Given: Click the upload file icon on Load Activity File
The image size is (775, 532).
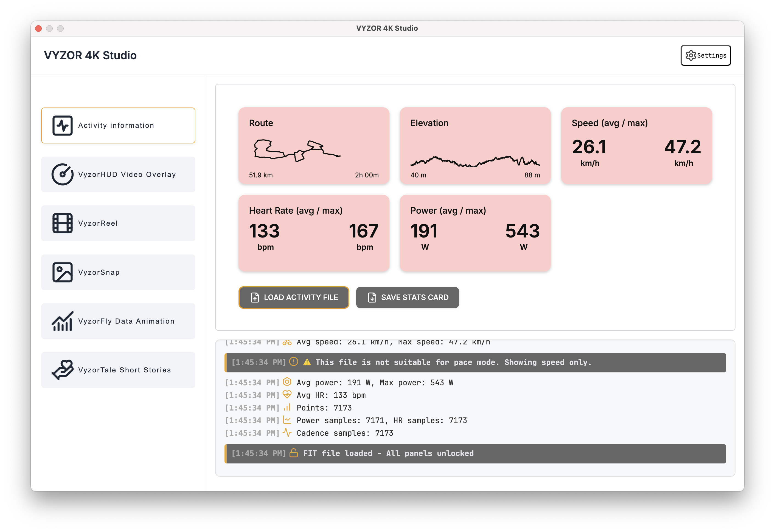Looking at the screenshot, I should [x=255, y=297].
